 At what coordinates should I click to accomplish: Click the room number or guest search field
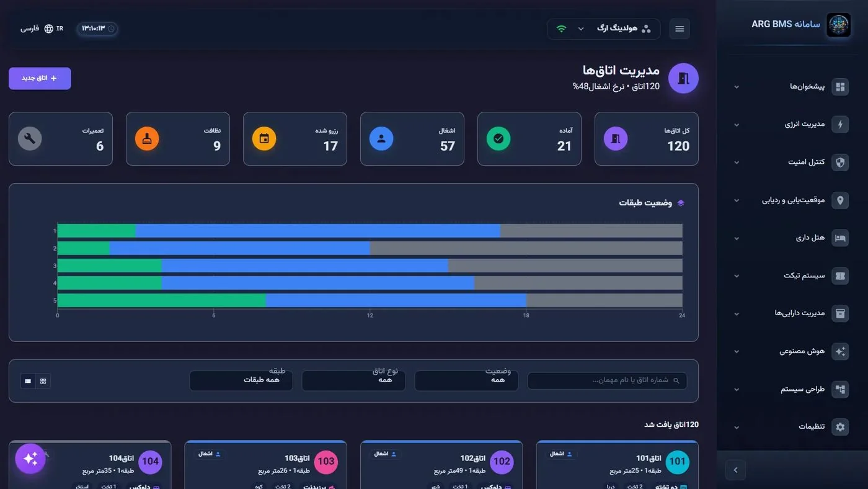607,380
